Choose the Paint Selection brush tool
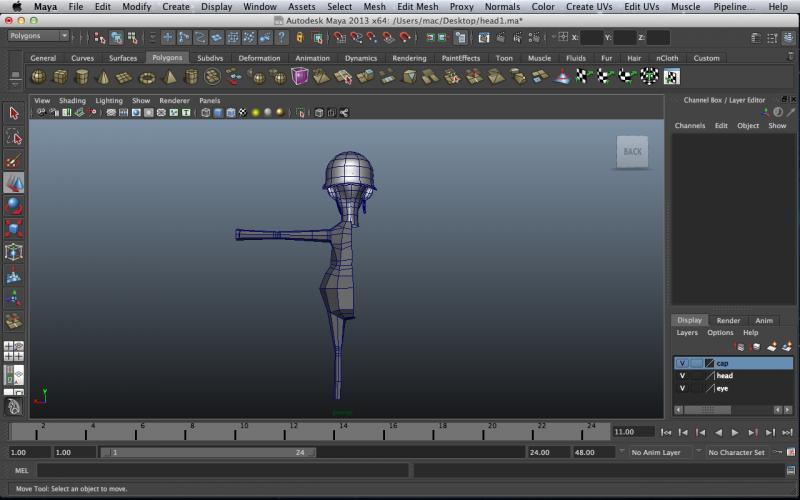The height and width of the screenshot is (500, 800). coord(14,160)
